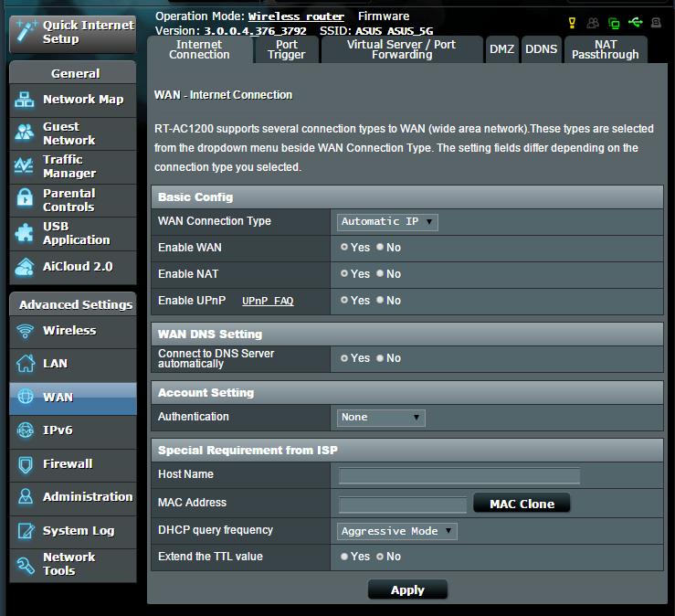Switch to the Port Trigger tab
The width and height of the screenshot is (675, 616).
[x=286, y=49]
